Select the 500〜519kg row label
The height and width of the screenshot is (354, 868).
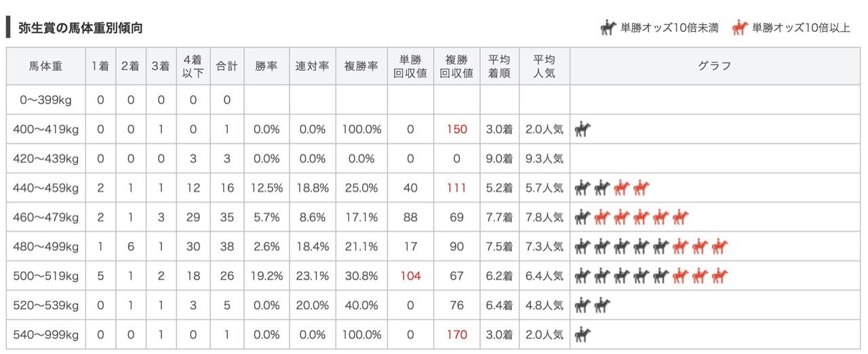point(46,276)
